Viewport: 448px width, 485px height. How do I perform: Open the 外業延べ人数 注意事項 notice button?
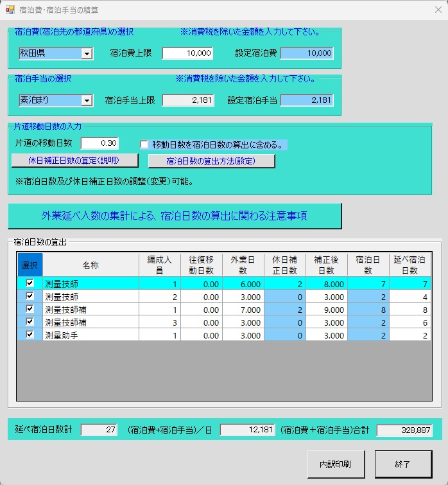(175, 216)
